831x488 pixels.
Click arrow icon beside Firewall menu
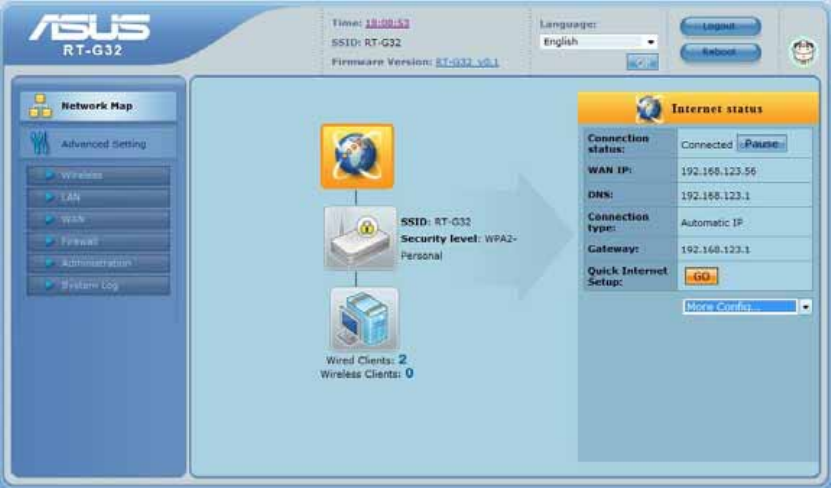49,241
